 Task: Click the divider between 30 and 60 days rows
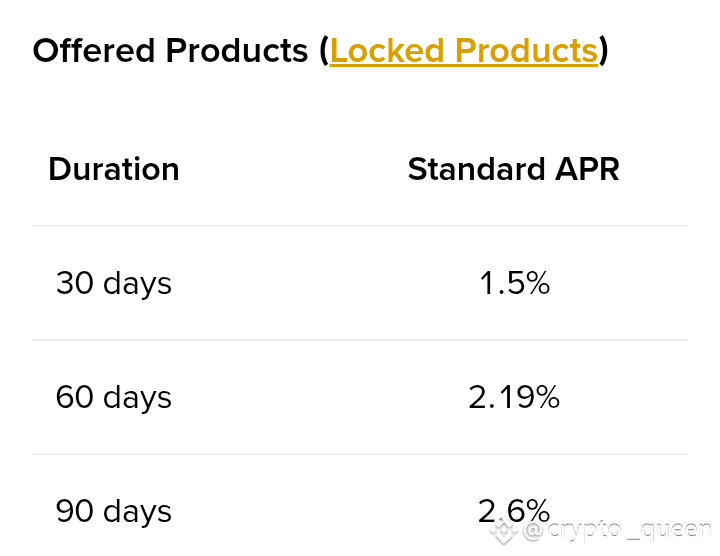coord(360,340)
